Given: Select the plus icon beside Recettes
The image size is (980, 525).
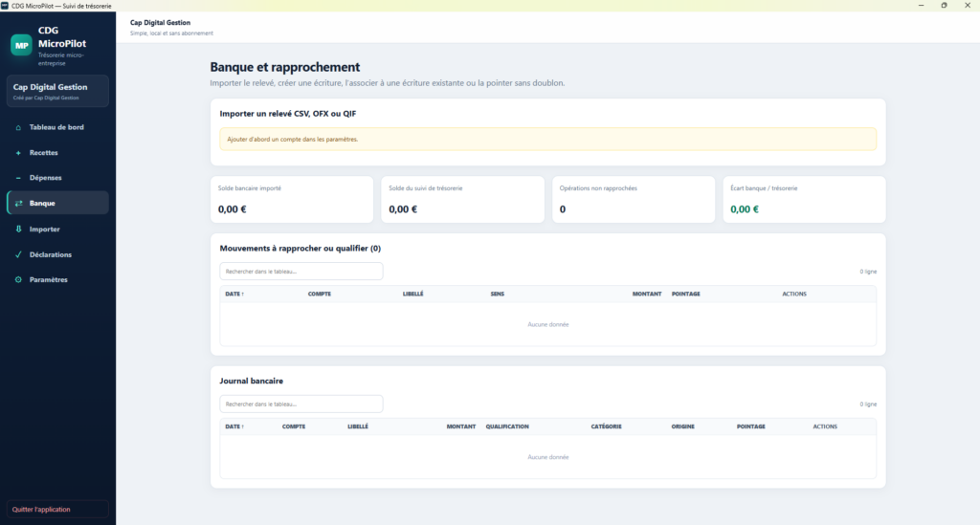Looking at the screenshot, I should coord(18,153).
